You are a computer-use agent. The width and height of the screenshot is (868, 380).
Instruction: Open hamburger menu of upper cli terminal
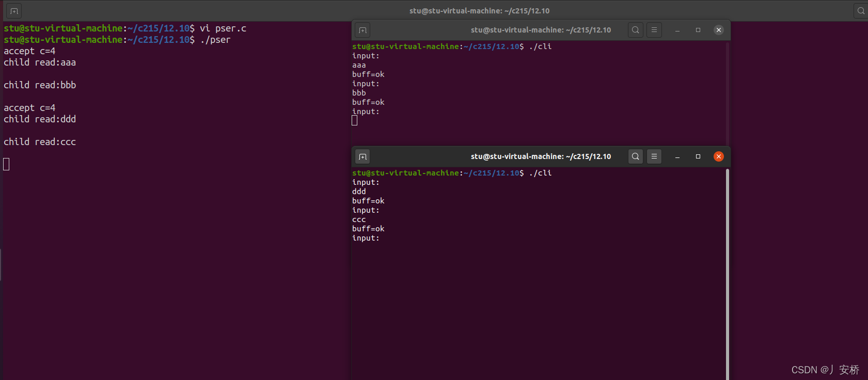tap(654, 30)
